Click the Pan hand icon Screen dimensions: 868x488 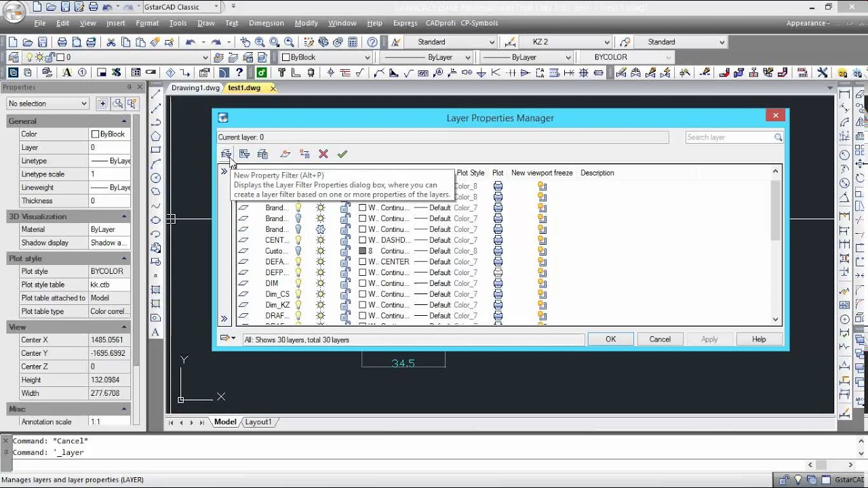(245, 42)
